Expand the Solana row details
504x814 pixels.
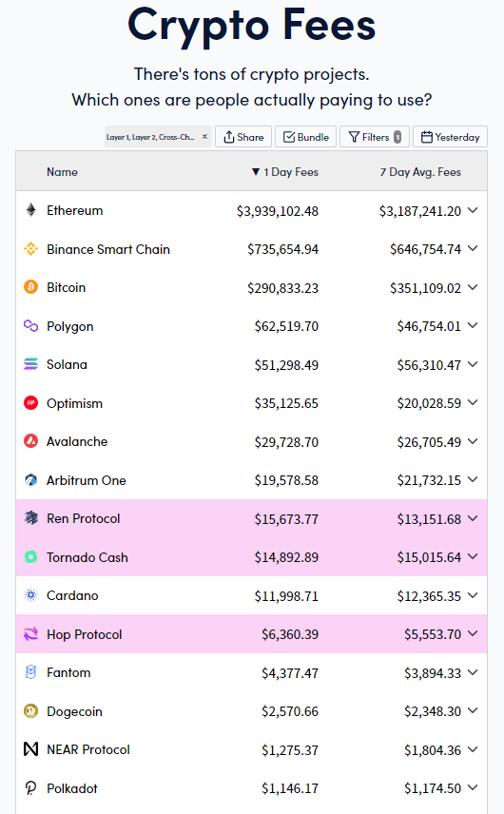(473, 364)
